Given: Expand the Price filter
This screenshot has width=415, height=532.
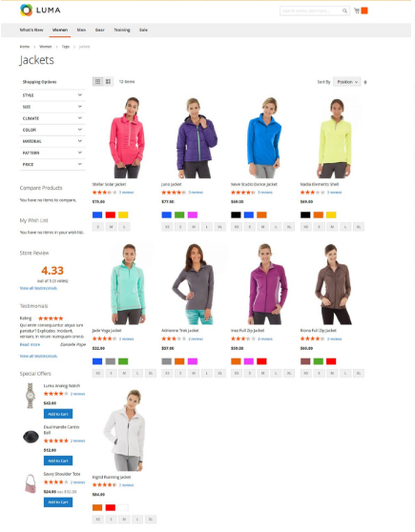Looking at the screenshot, I should pos(52,165).
